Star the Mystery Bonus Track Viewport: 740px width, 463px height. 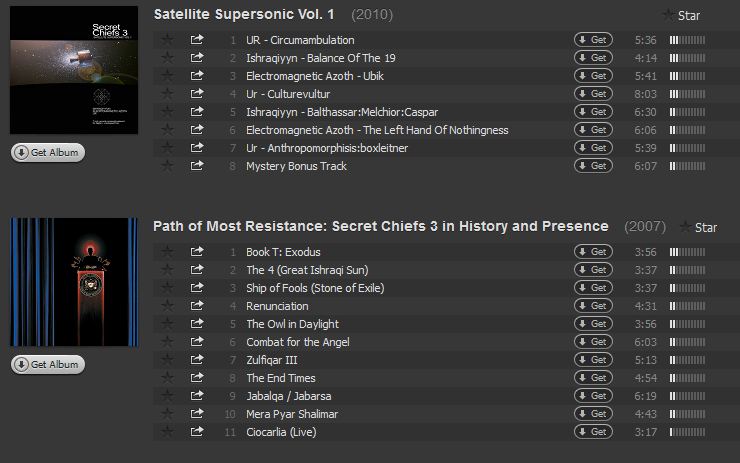point(168,166)
